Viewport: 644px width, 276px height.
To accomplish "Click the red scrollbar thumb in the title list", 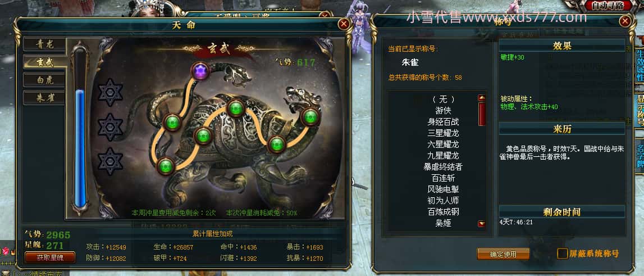I will (x=482, y=114).
